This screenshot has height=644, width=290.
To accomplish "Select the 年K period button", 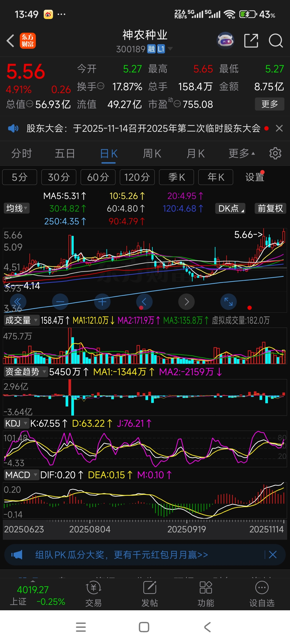I will tap(216, 177).
